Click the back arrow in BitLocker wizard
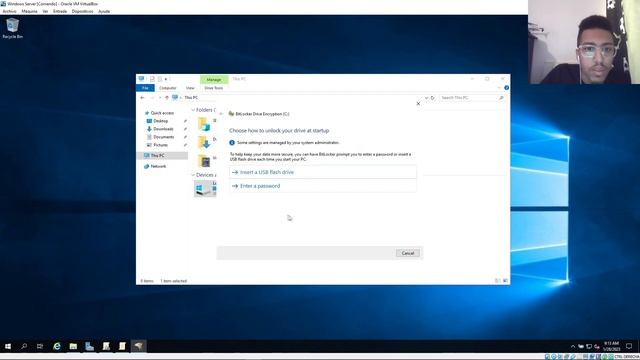 [x=221, y=114]
